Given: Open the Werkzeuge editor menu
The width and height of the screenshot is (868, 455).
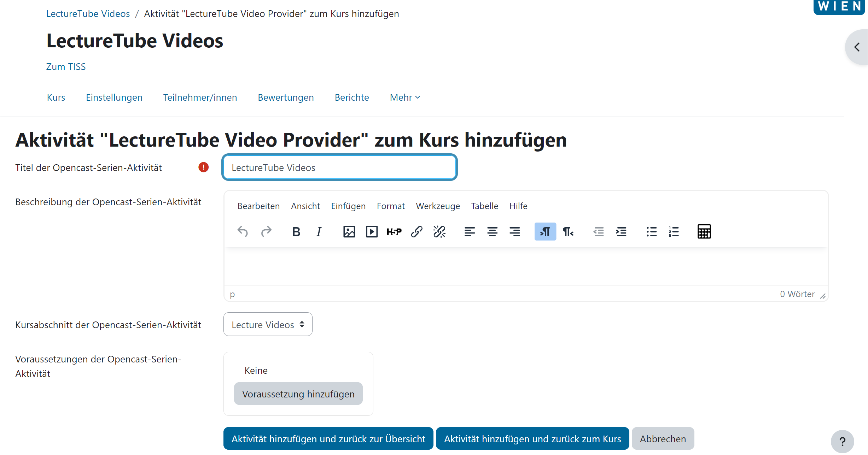Looking at the screenshot, I should [x=438, y=206].
